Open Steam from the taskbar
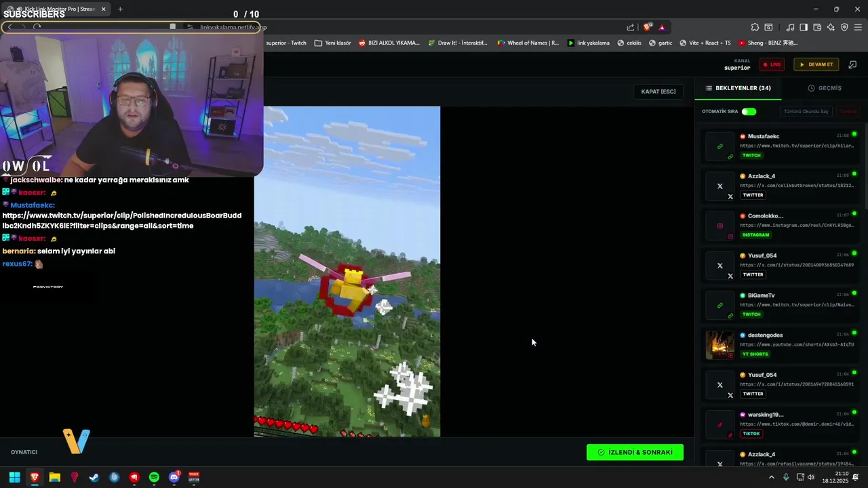 click(x=94, y=477)
